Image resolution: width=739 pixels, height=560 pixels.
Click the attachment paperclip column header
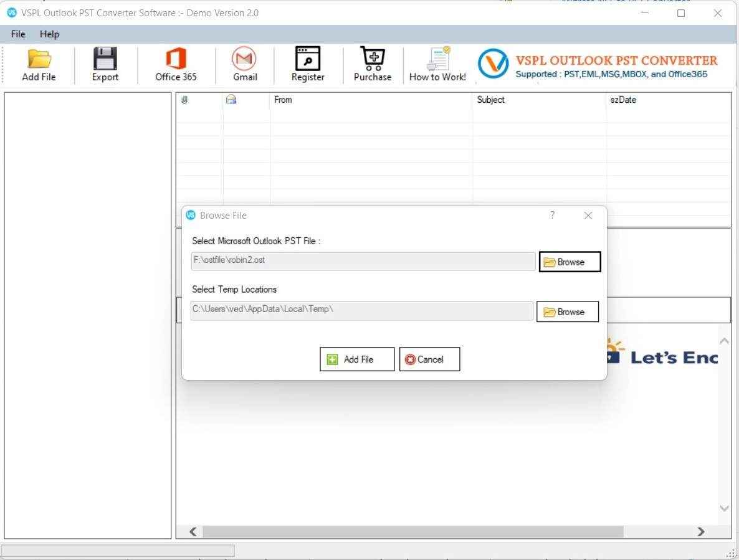click(x=184, y=100)
